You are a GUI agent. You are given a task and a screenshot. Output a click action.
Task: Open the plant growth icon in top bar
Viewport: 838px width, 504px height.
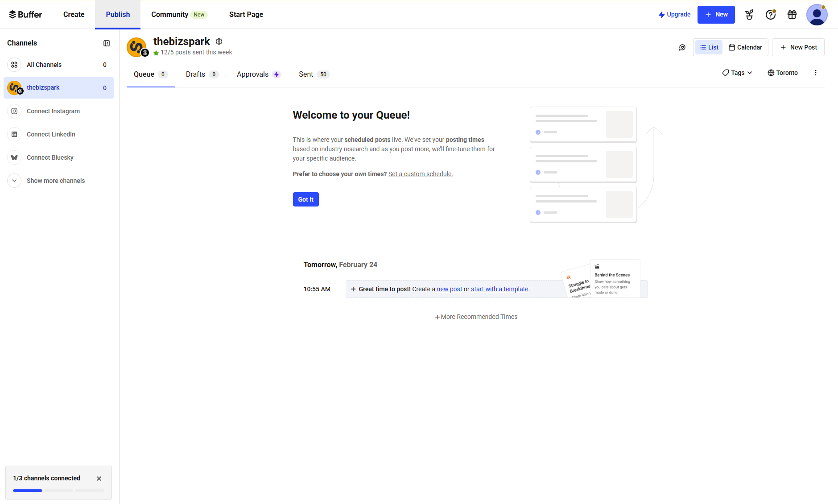[749, 14]
